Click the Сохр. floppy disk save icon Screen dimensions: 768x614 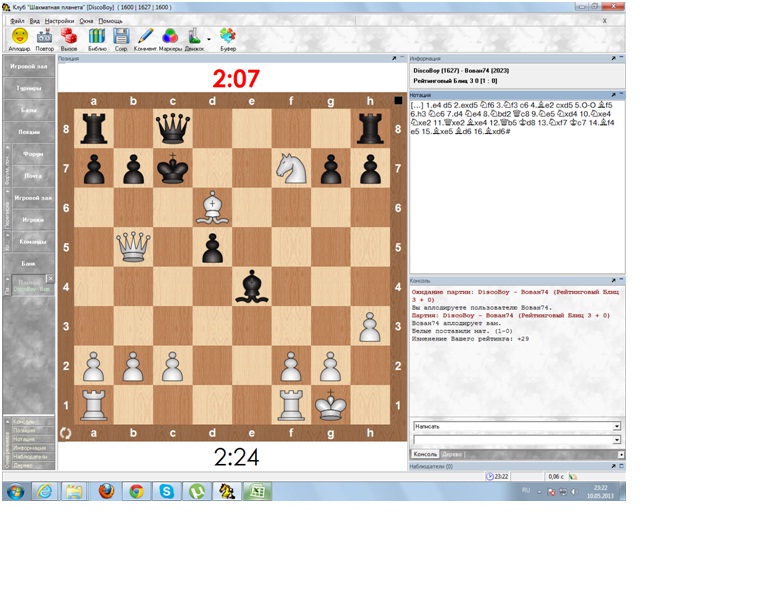tap(121, 37)
